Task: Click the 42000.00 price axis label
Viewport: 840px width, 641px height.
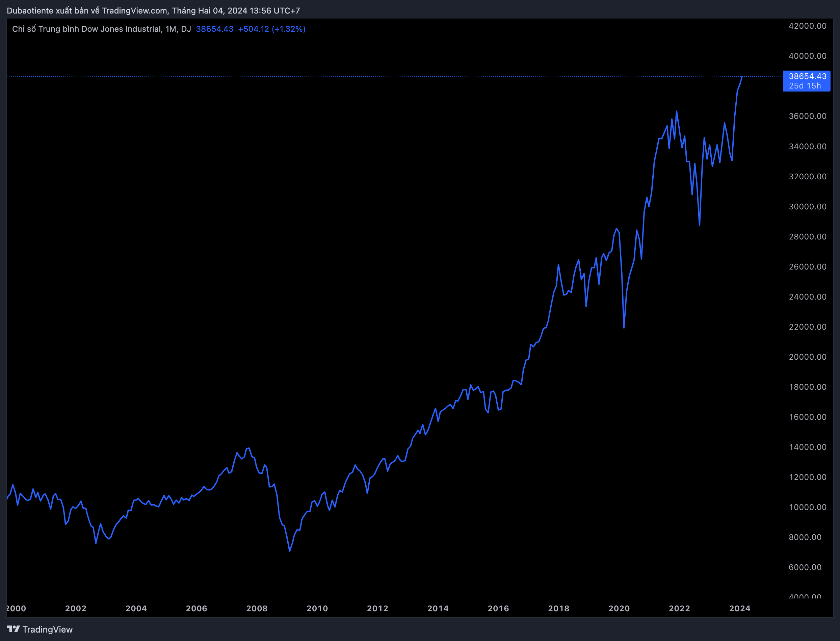Action: [x=807, y=26]
